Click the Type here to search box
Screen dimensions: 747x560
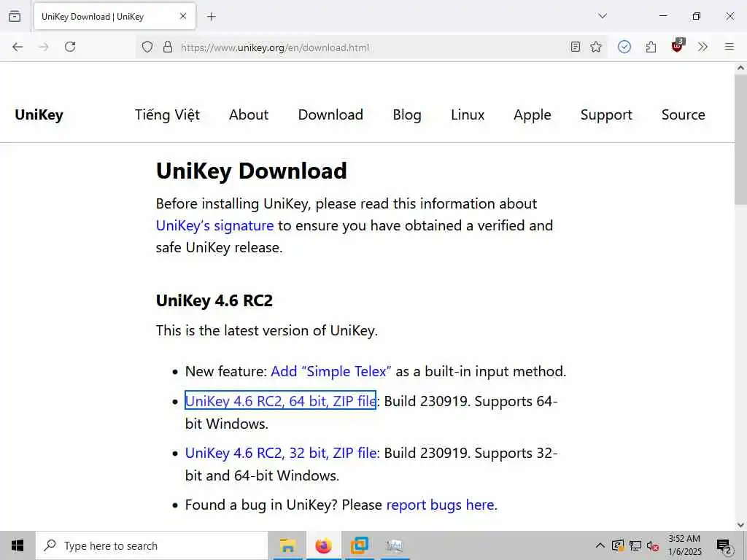tap(152, 545)
